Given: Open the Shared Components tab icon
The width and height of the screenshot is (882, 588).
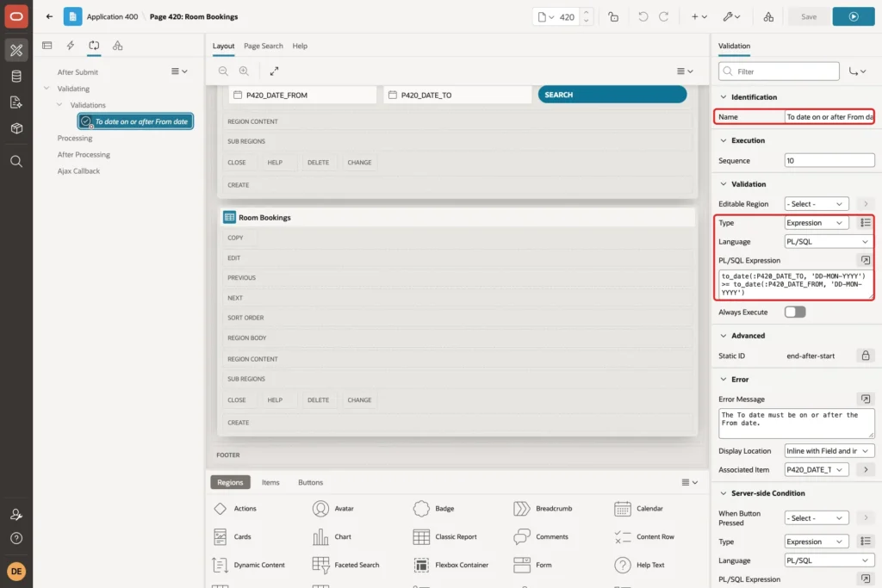Looking at the screenshot, I should (117, 46).
